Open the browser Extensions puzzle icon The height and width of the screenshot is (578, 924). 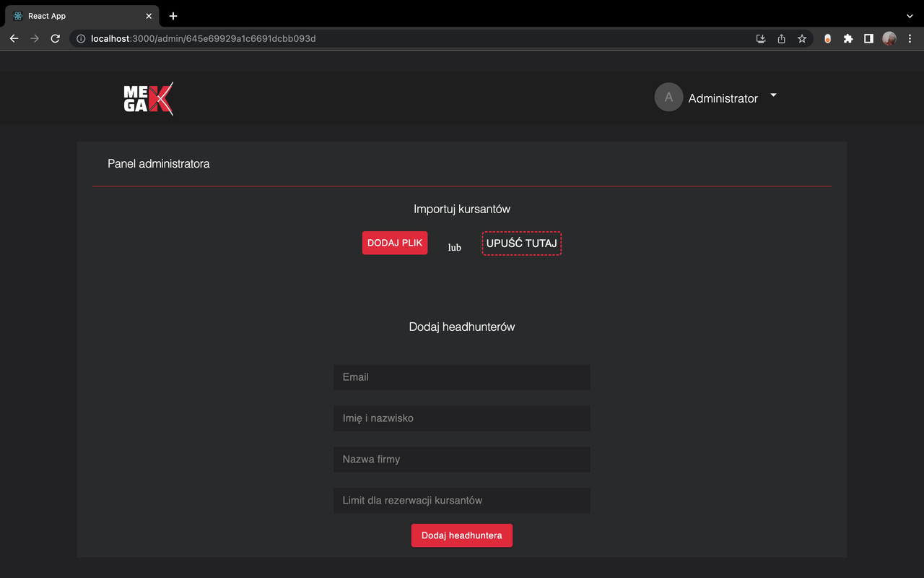coord(847,38)
